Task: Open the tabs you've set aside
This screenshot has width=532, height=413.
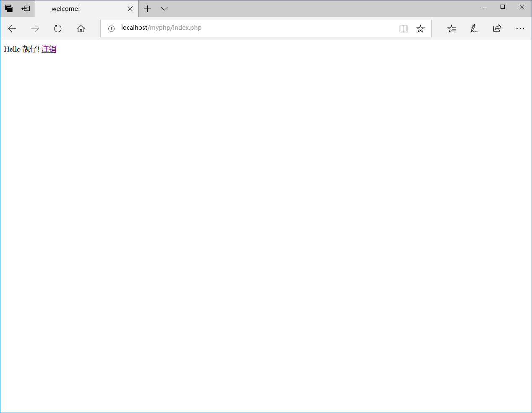Action: [x=9, y=8]
